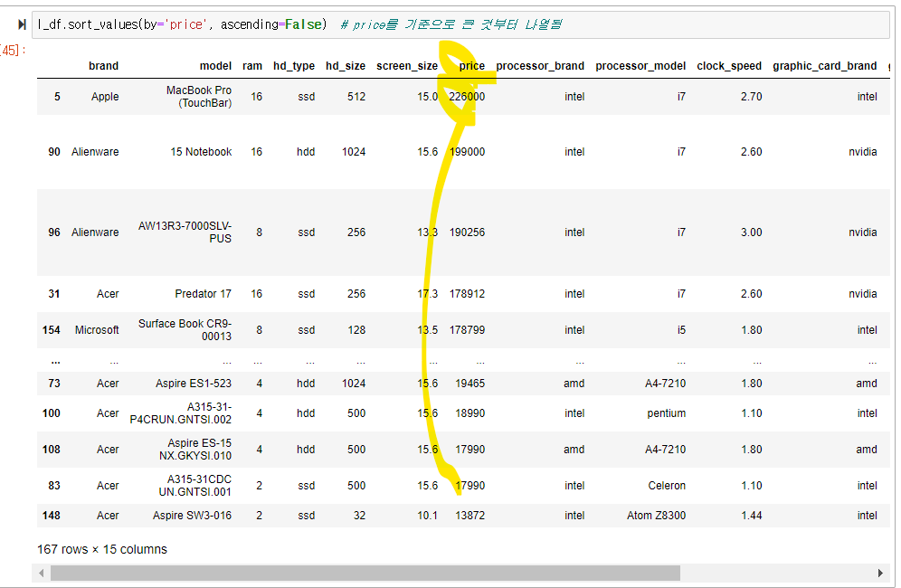The image size is (901, 588).
Task: Click the hd_size value 512
Action: [x=356, y=97]
